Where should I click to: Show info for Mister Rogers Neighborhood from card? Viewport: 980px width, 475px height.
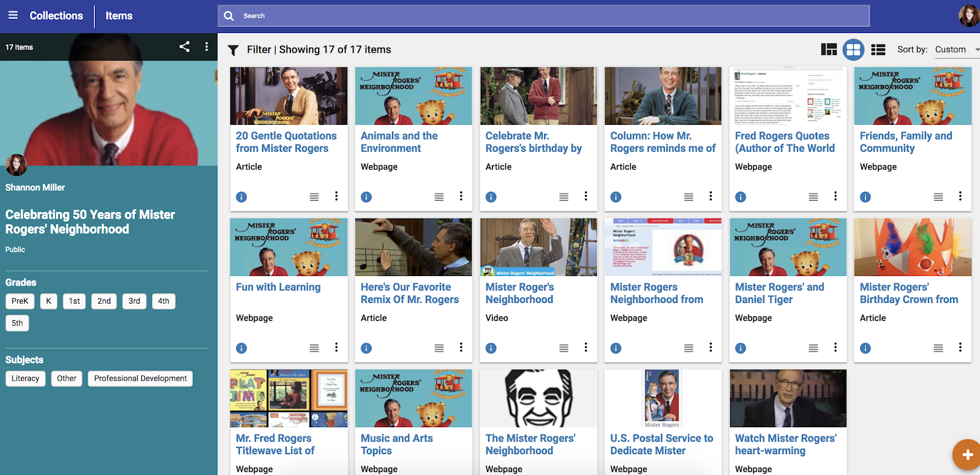616,348
